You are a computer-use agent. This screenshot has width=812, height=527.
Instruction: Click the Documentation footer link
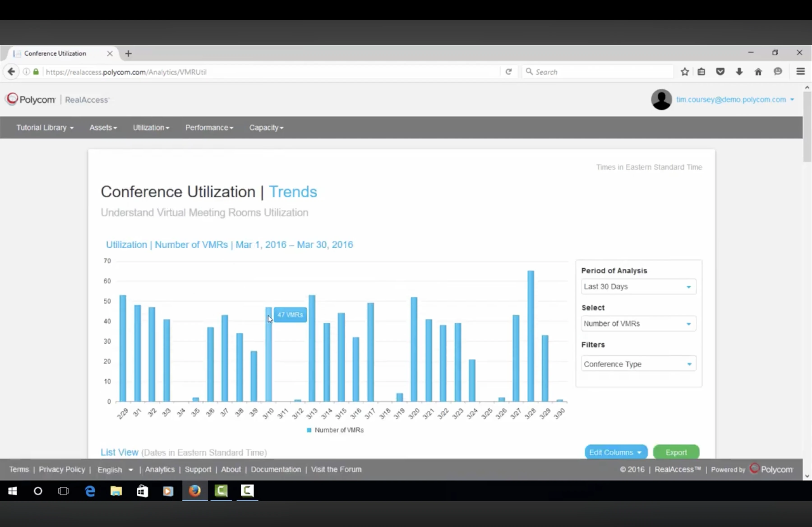tap(276, 469)
